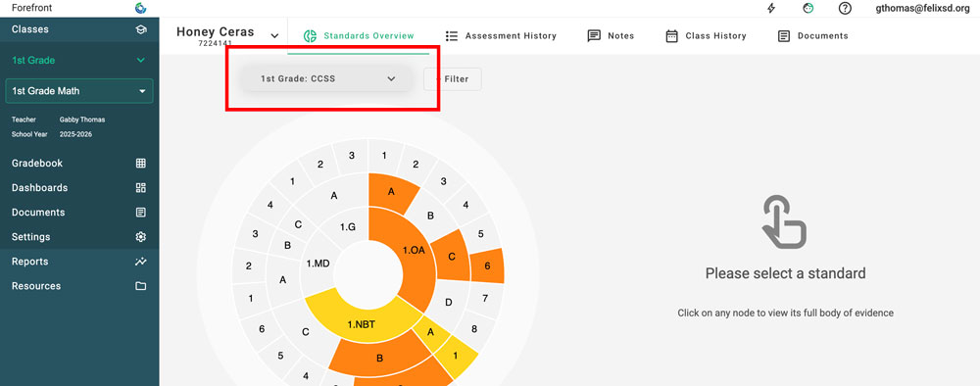Open the Resources folder icon
980x386 pixels.
140,286
